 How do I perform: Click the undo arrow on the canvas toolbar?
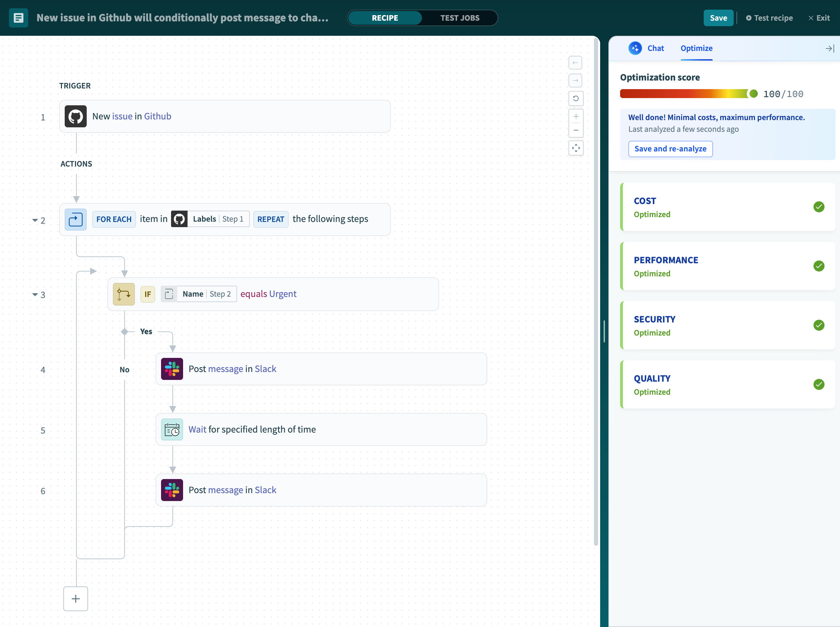point(575,63)
